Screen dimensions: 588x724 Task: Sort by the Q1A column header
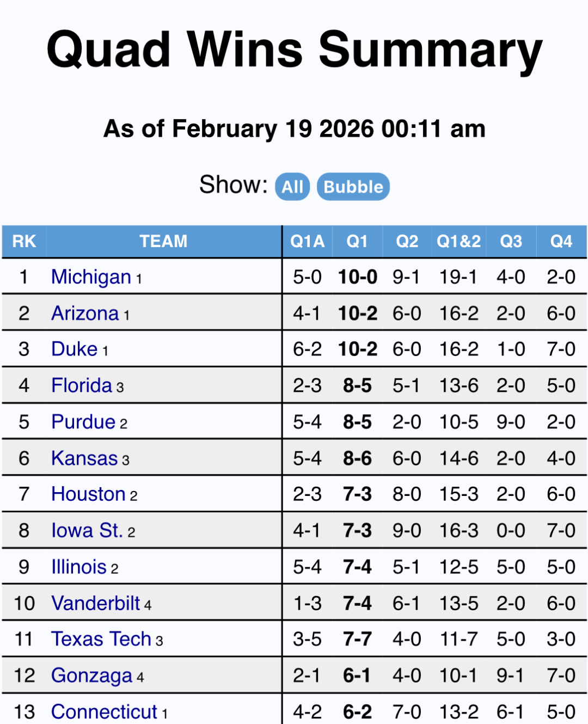point(307,241)
